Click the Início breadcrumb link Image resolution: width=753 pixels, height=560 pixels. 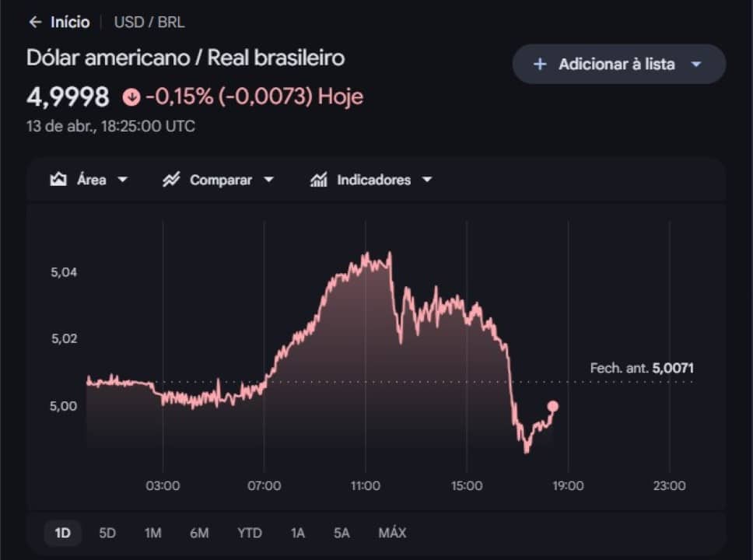point(70,22)
